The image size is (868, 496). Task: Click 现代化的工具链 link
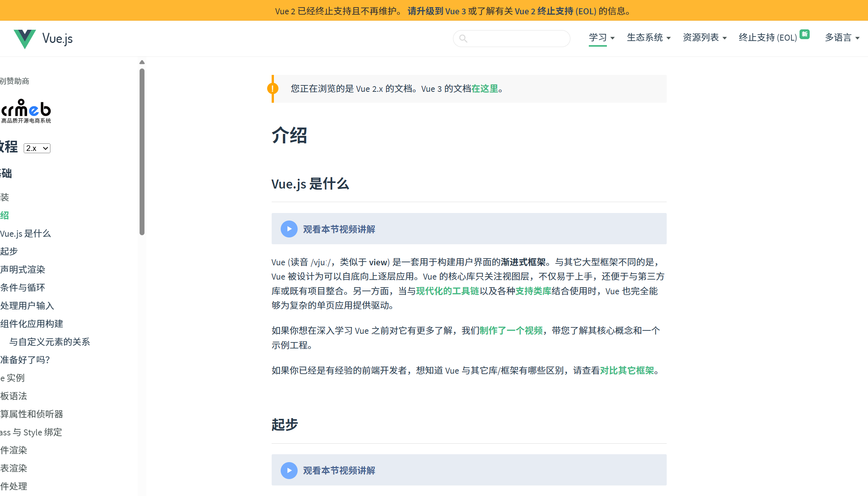coord(448,291)
